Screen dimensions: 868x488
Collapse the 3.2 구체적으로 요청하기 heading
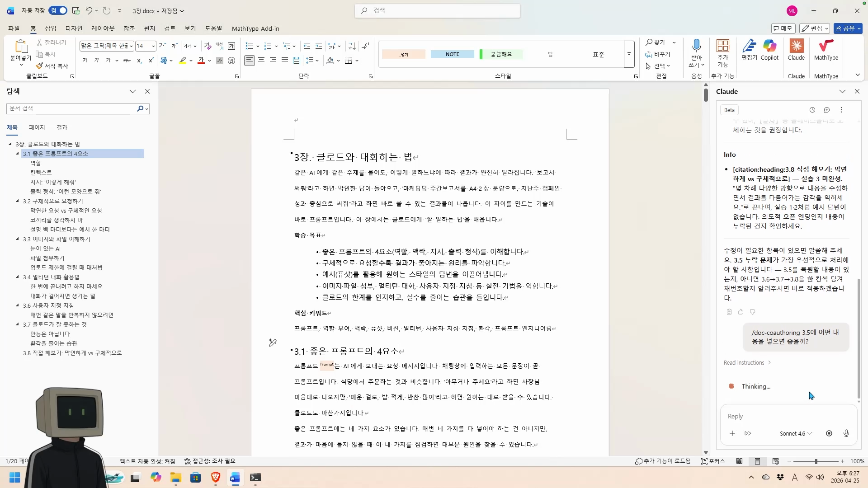[18, 201]
